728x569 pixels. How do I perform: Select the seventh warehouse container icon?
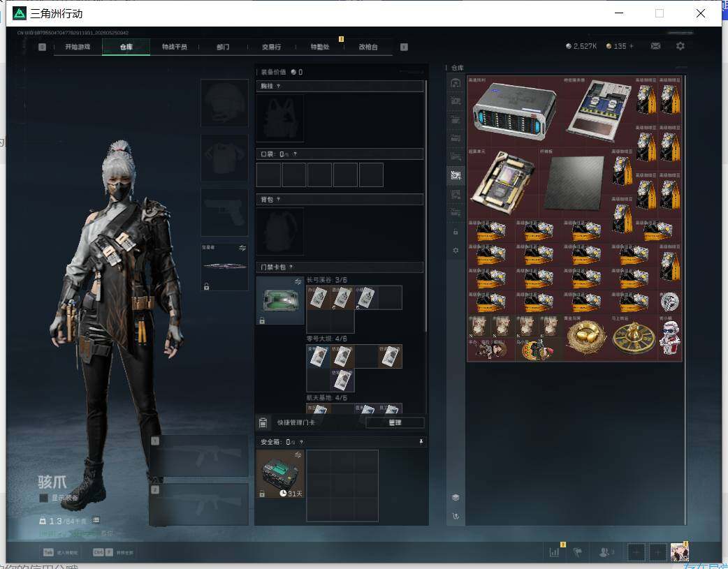pos(456,194)
